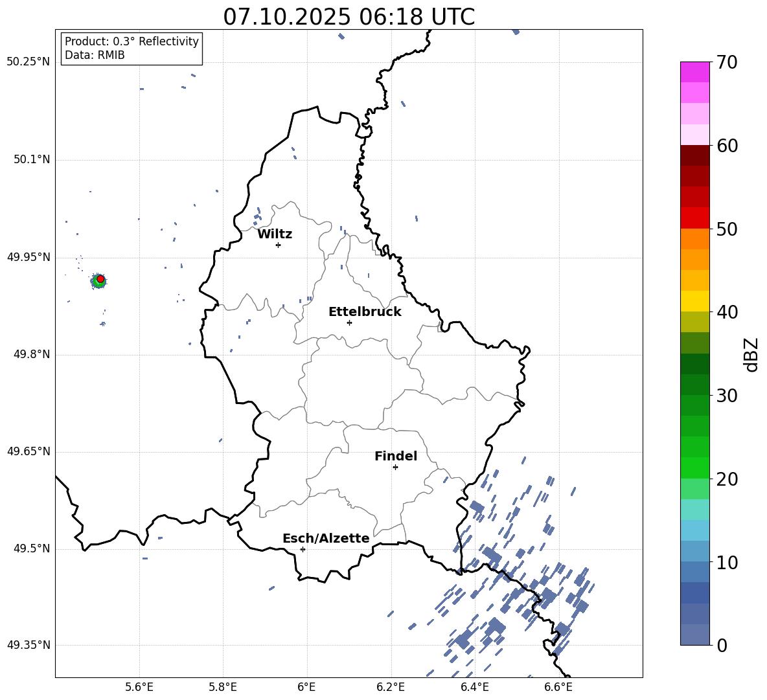Click the dark red colorbar segment below 60
Image resolution: width=767 pixels, height=700 pixels.
[695, 155]
